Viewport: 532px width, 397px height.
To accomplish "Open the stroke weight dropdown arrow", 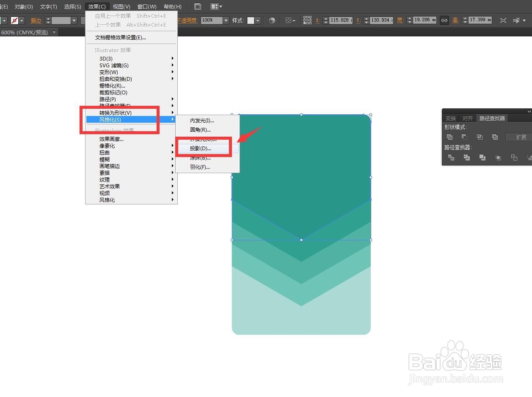I will tap(74, 20).
